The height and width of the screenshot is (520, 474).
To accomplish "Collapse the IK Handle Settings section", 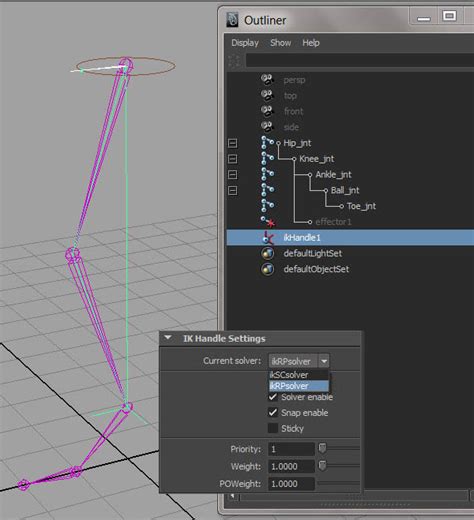I will (x=168, y=338).
